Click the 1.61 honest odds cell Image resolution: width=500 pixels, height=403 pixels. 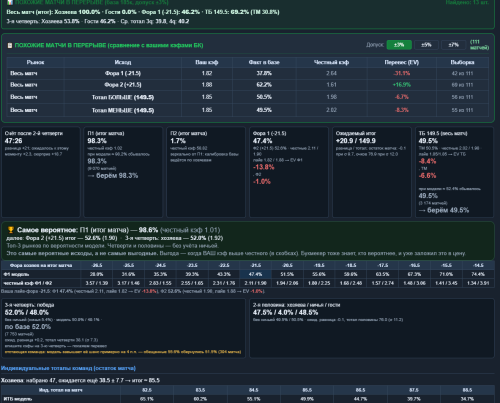(x=331, y=85)
